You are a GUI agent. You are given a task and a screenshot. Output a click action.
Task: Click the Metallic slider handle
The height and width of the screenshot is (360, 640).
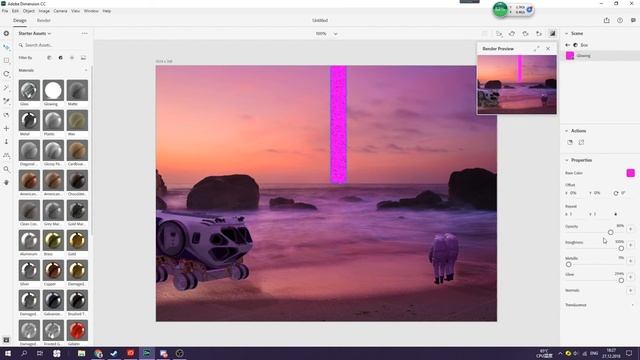click(x=569, y=264)
